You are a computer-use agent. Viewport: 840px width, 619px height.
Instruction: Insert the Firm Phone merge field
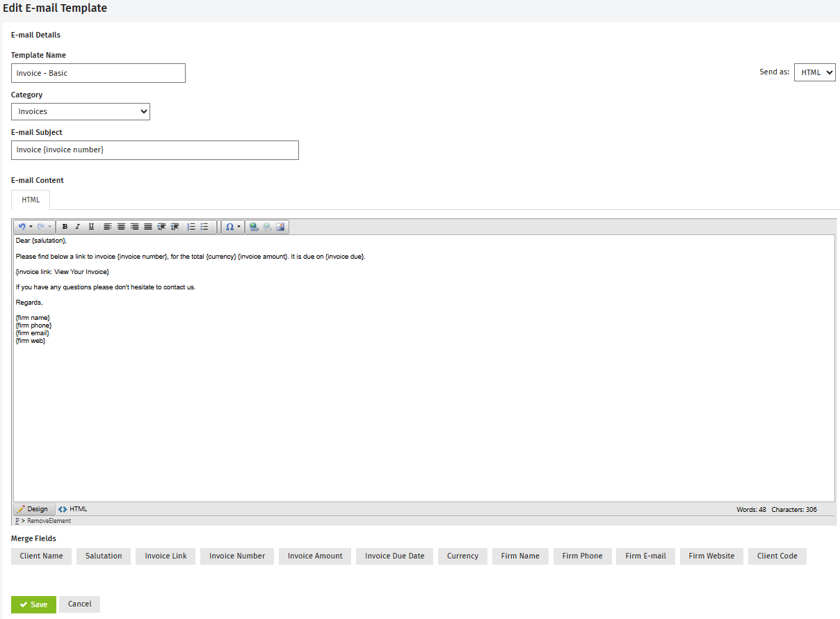pyautogui.click(x=583, y=556)
